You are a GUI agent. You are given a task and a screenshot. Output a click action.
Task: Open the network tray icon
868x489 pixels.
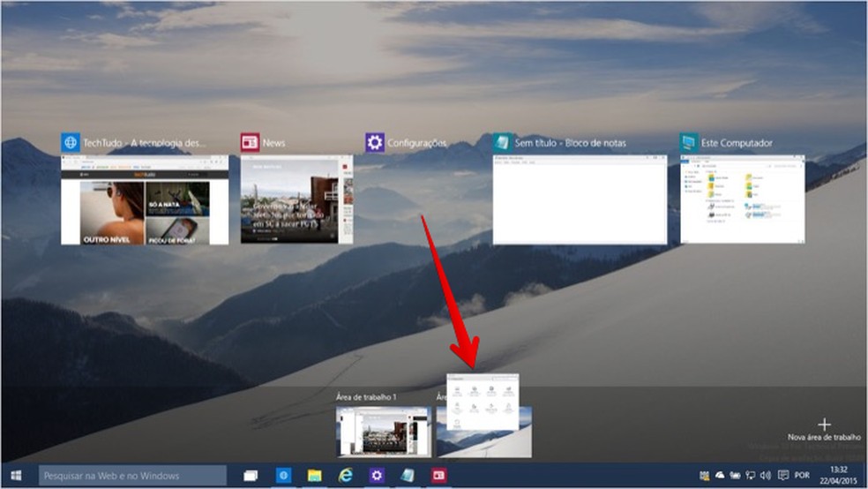[x=750, y=475]
